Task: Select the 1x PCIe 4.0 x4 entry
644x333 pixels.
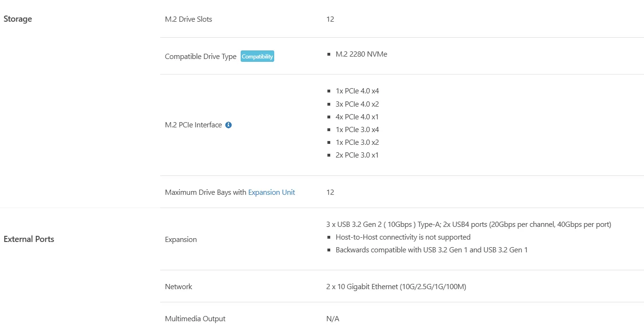Action: 357,91
